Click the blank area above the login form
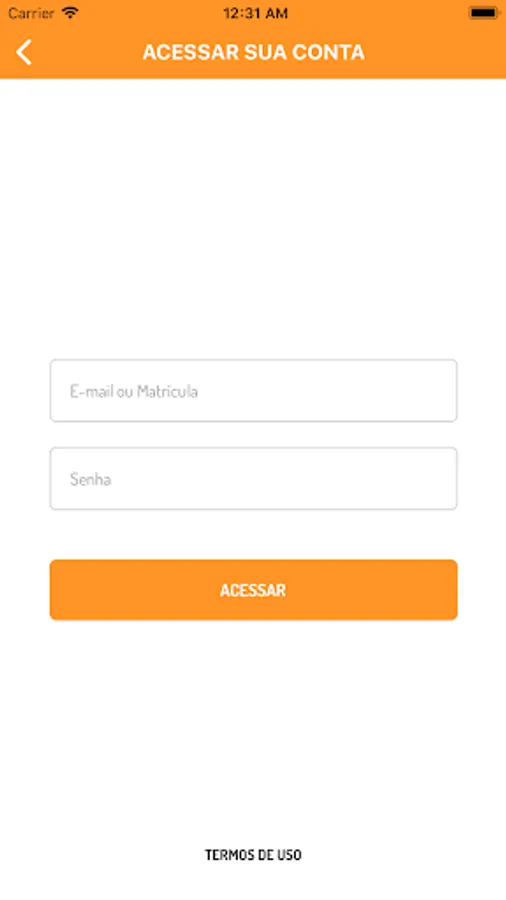The width and height of the screenshot is (506, 900). coord(253,218)
